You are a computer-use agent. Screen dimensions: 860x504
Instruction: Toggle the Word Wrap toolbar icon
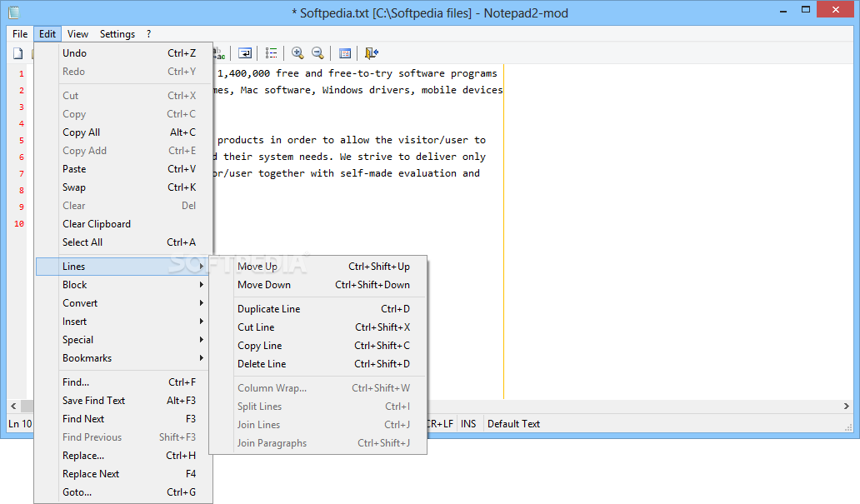[245, 53]
